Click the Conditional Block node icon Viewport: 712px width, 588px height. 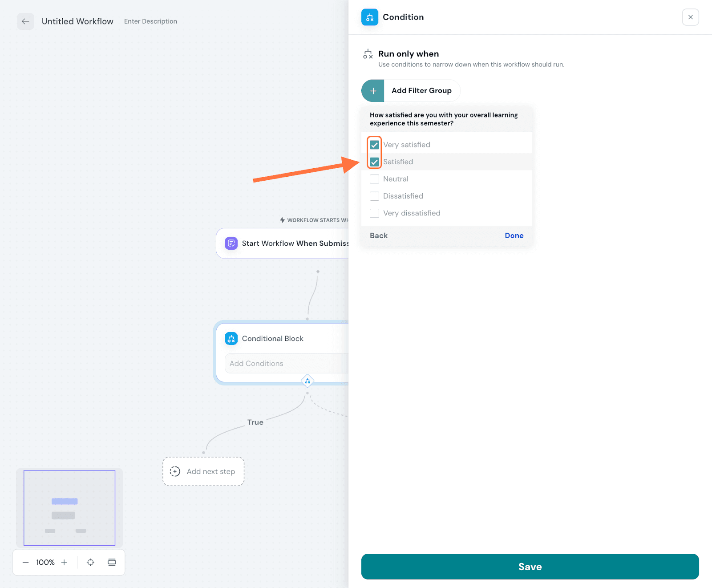[x=231, y=339]
